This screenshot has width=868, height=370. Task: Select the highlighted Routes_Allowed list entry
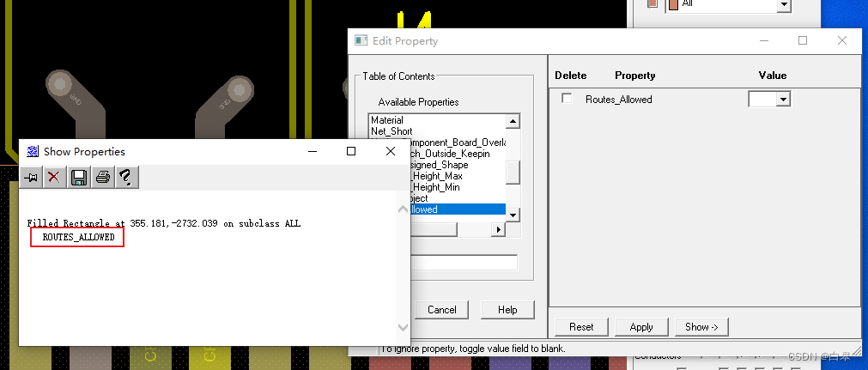coord(458,209)
